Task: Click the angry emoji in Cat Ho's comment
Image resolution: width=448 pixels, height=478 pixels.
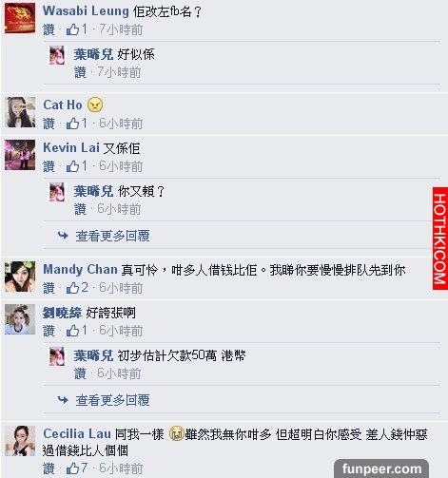Action: click(95, 105)
